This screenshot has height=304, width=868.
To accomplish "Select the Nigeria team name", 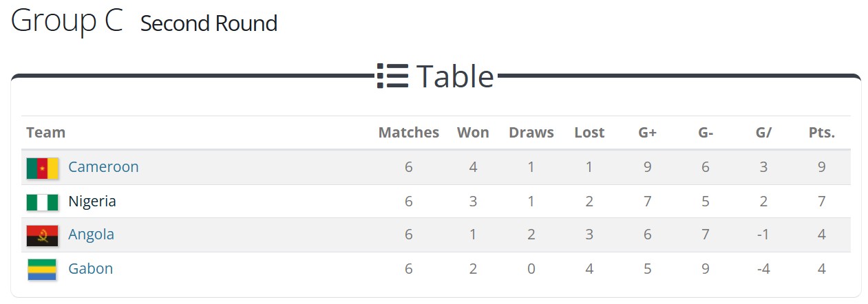I will click(92, 202).
